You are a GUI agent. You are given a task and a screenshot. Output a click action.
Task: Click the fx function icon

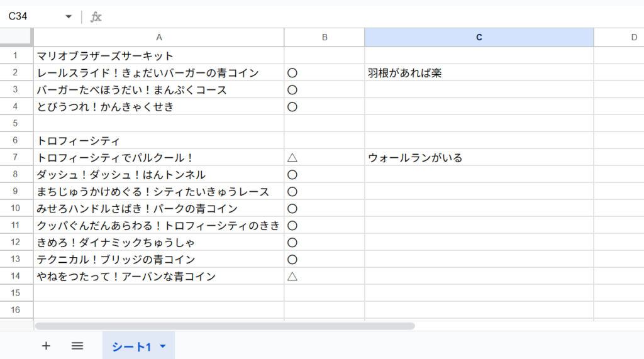pos(96,16)
